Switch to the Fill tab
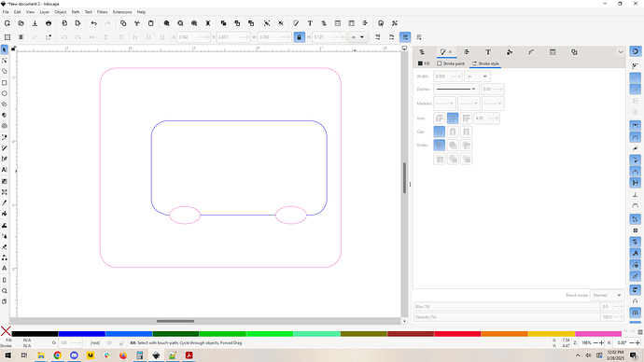644x362 pixels. 424,63
